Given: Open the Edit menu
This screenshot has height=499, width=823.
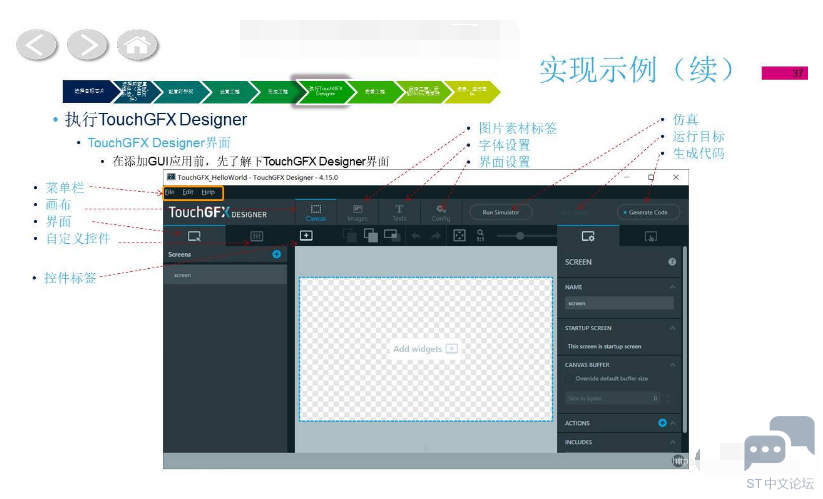Looking at the screenshot, I should 188,193.
